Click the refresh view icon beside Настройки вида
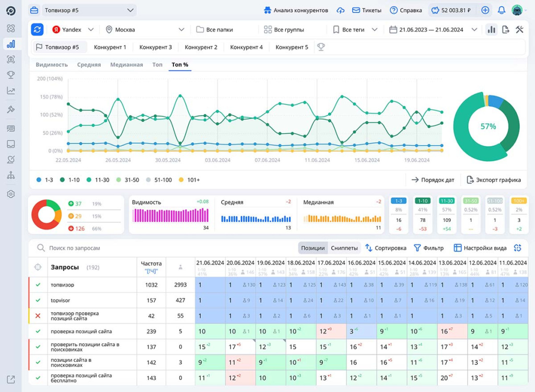 pos(517,248)
